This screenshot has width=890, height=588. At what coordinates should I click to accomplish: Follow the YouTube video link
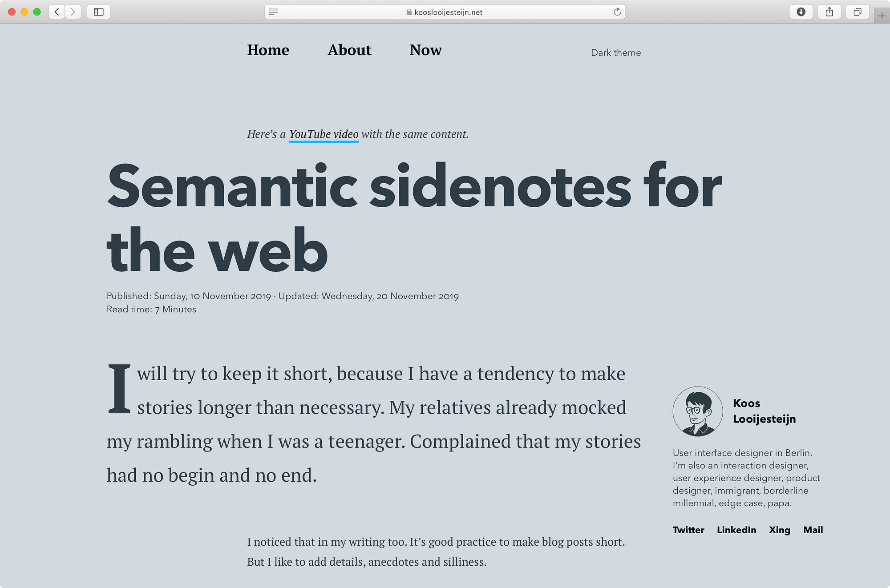click(x=324, y=134)
